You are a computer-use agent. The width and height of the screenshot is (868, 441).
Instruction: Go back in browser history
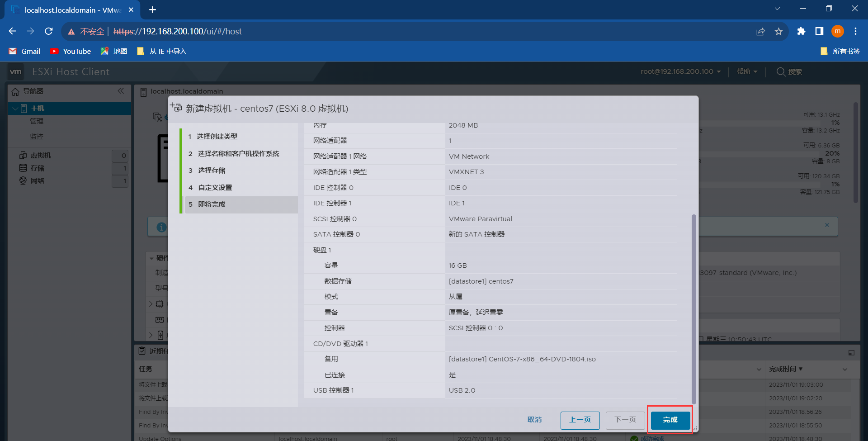12,31
